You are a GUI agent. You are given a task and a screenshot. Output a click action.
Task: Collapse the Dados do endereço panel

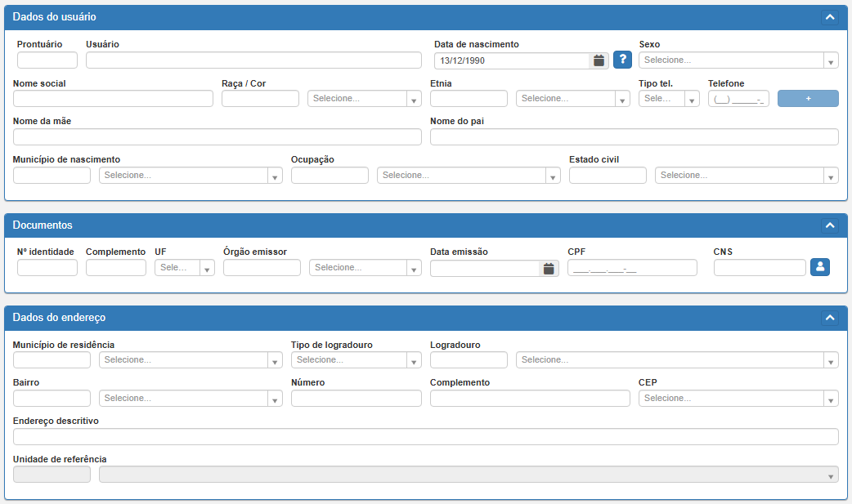click(829, 318)
